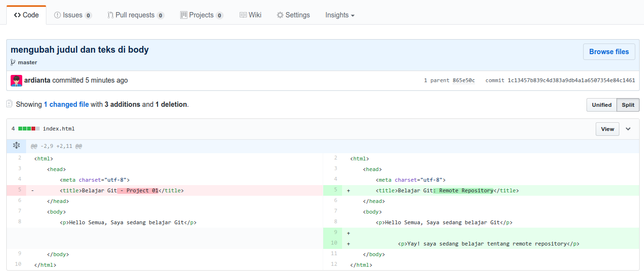This screenshot has height=275, width=644.
Task: Open the Settings tab with gear icon
Action: tap(293, 15)
